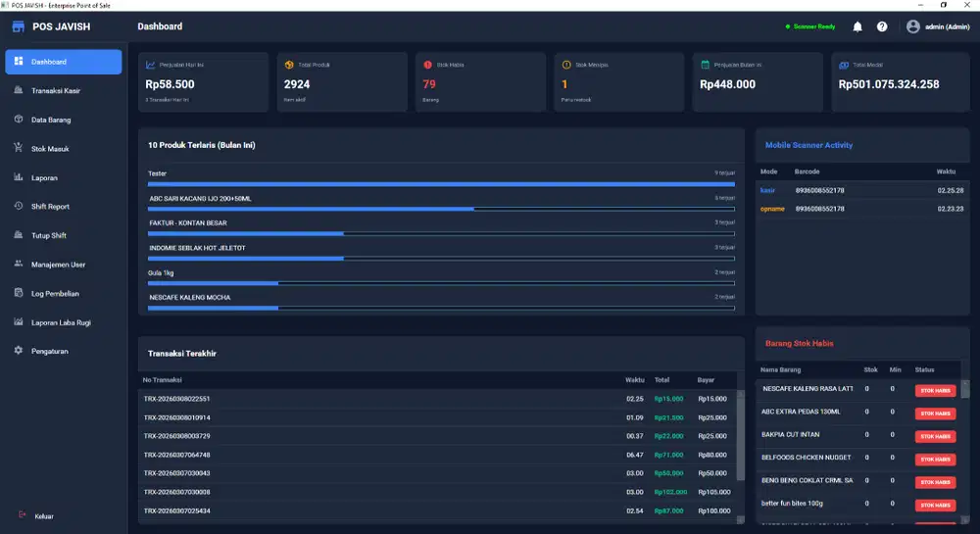Open Pengaturan settings menu
The height and width of the screenshot is (534, 980).
coord(49,351)
